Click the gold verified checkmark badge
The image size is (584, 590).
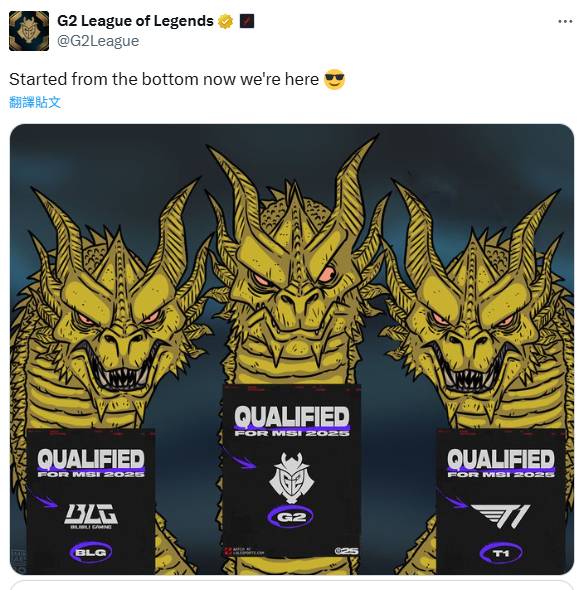(225, 21)
